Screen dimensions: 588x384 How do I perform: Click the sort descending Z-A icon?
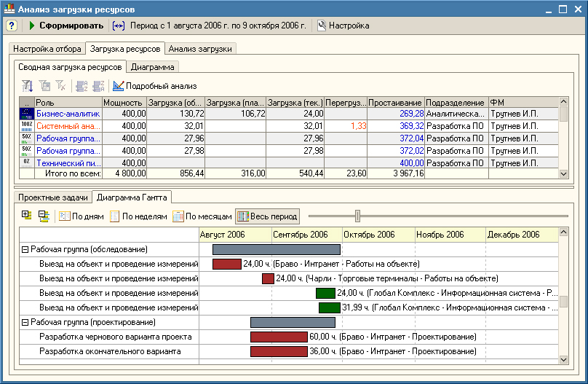98,86
